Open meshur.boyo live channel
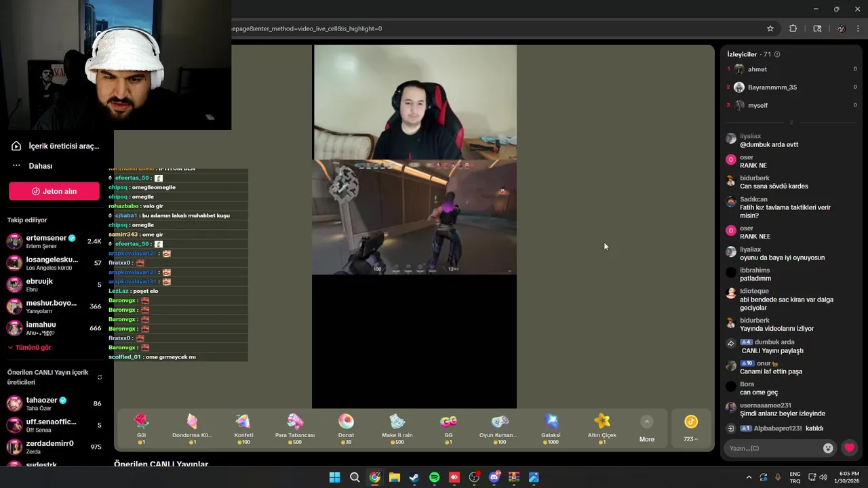 pos(54,306)
